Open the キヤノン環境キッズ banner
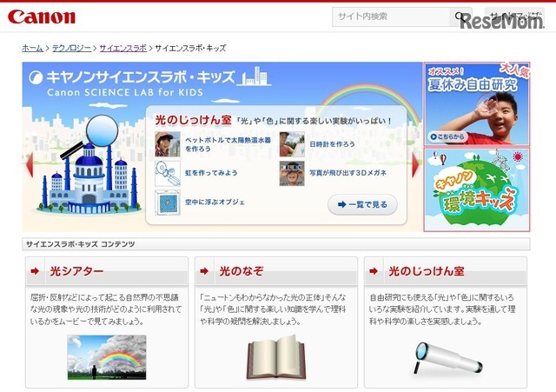 point(477,189)
